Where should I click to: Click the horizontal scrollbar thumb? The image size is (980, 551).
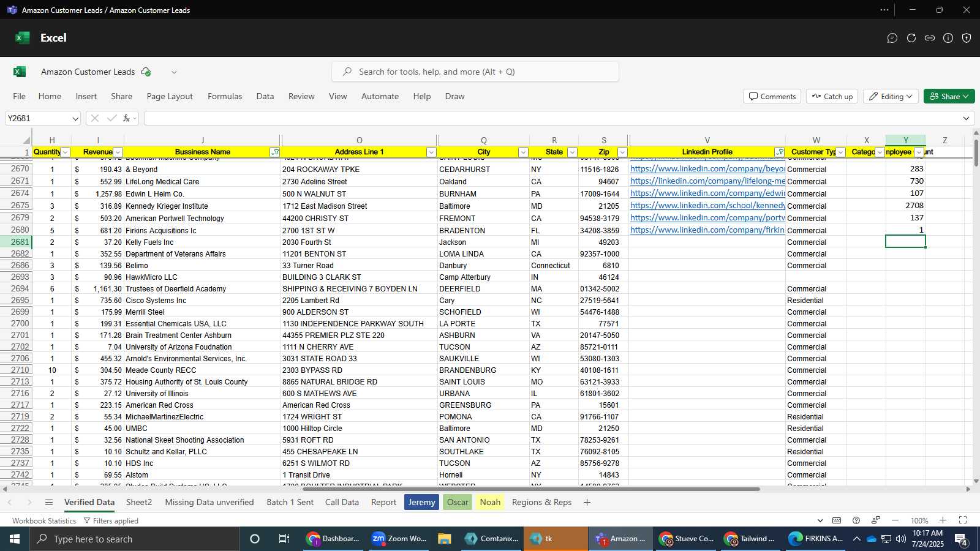[531, 489]
